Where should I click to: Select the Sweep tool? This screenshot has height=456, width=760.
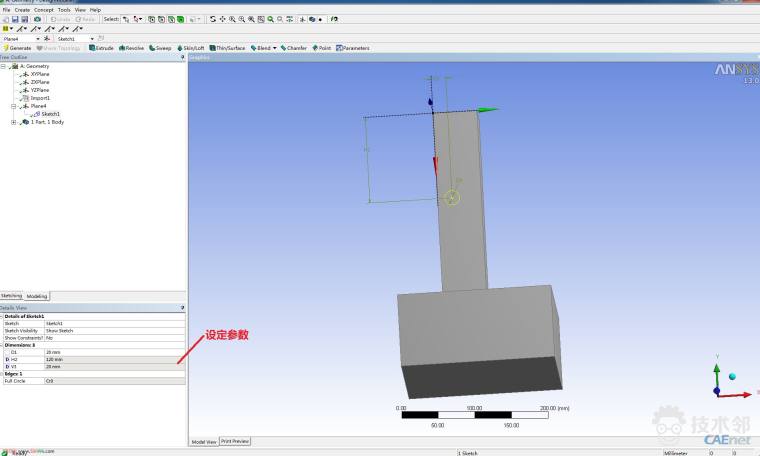160,48
